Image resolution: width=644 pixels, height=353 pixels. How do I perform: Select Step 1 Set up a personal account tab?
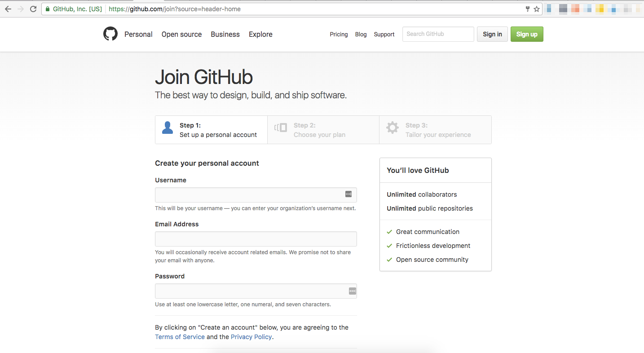[x=211, y=130]
